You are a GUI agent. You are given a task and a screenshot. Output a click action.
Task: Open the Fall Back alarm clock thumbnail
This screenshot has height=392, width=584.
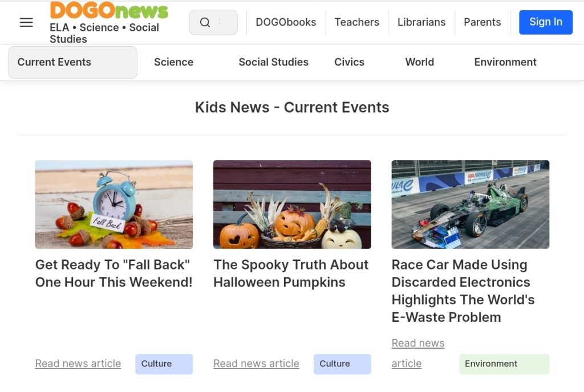pyautogui.click(x=114, y=205)
